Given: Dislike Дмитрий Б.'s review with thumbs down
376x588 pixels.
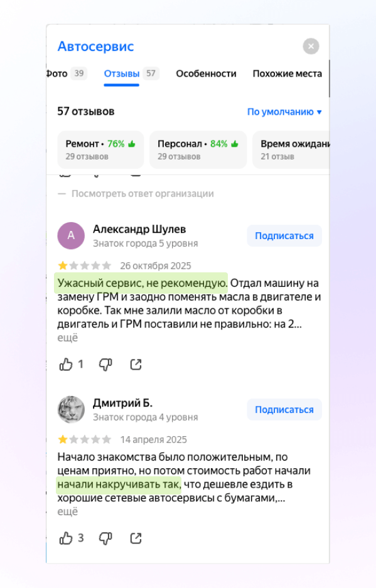Looking at the screenshot, I should (x=105, y=538).
